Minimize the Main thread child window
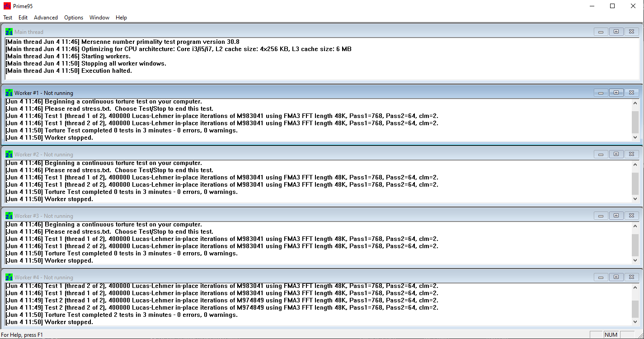644x339 pixels. coord(601,32)
